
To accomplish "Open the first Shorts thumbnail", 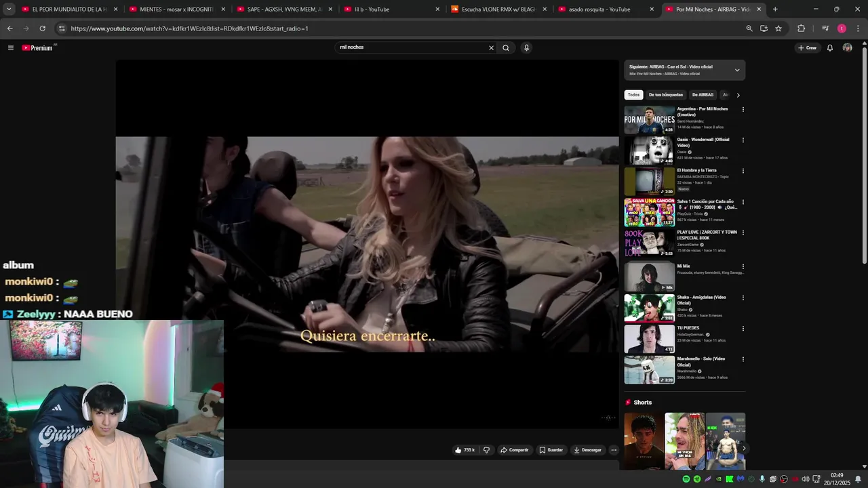I will pos(644,441).
